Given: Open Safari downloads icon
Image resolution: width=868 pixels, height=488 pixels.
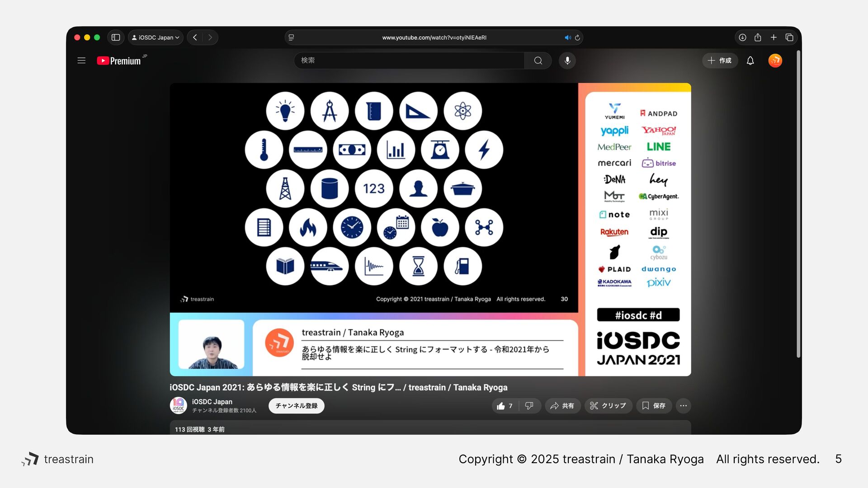Looking at the screenshot, I should tap(742, 38).
